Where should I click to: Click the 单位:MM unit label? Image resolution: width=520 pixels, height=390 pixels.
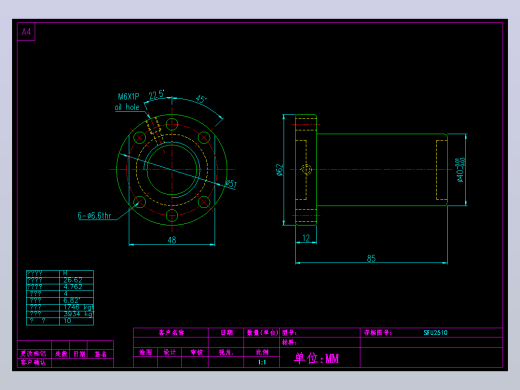(316, 358)
